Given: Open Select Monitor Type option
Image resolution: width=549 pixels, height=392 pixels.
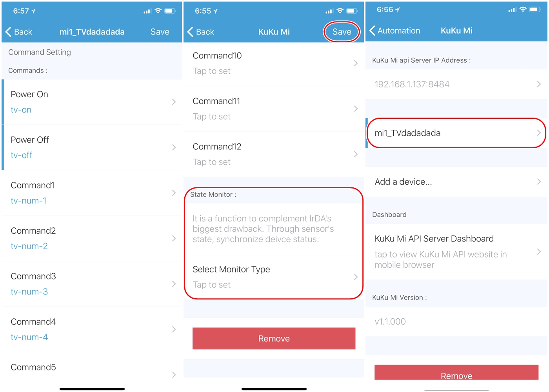Looking at the screenshot, I should pyautogui.click(x=274, y=277).
